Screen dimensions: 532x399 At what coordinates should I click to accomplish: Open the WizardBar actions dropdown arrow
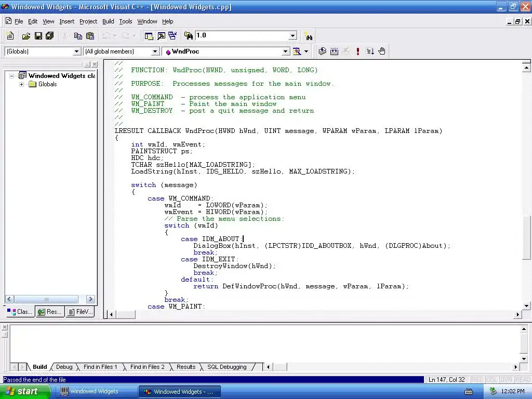pos(306,51)
